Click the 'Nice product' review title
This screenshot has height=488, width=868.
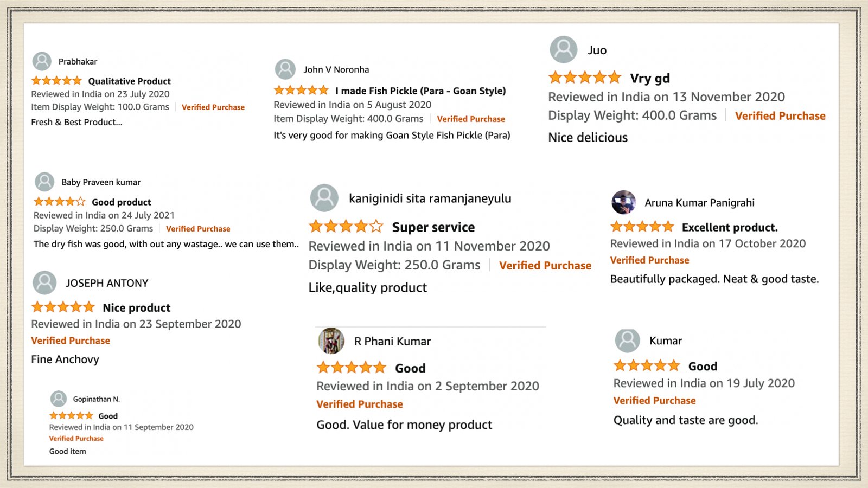pyautogui.click(x=137, y=307)
